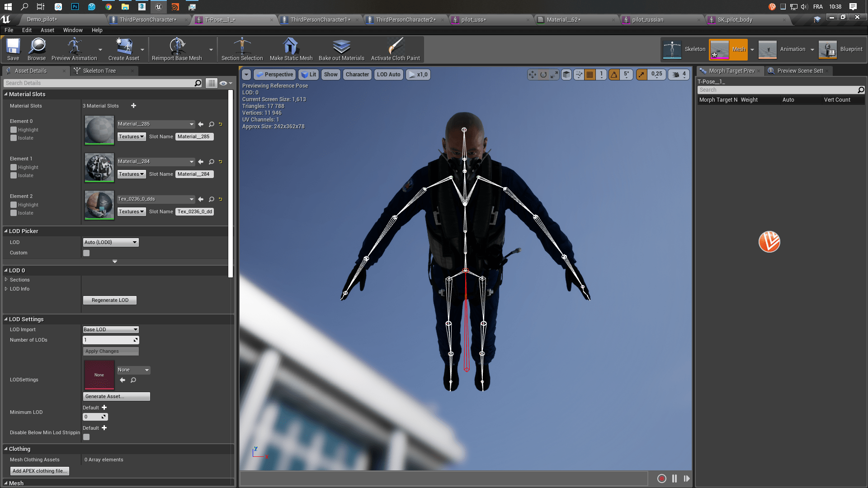Click Make Static Mesh icon

pyautogui.click(x=291, y=49)
